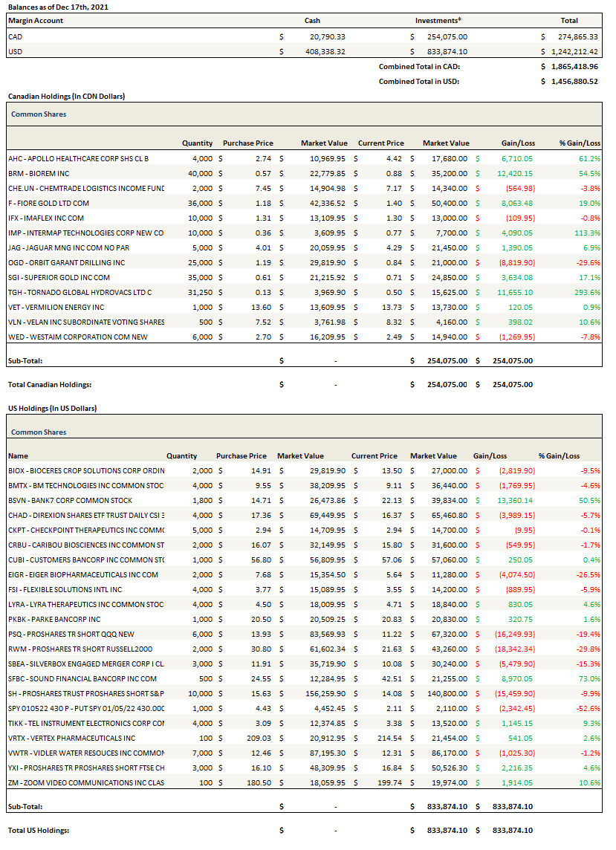The width and height of the screenshot is (616, 850).
Task: Select the Canadian Holdings Common Shares header
Action: (x=39, y=114)
